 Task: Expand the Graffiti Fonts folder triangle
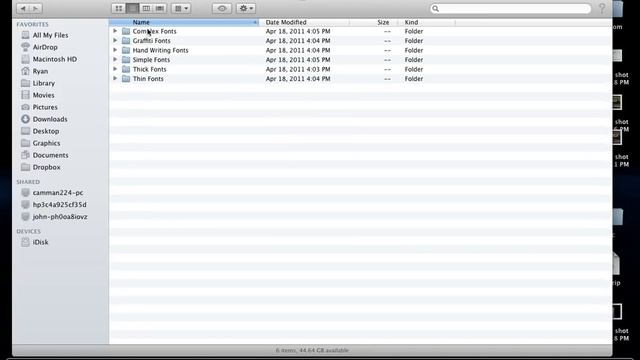115,40
